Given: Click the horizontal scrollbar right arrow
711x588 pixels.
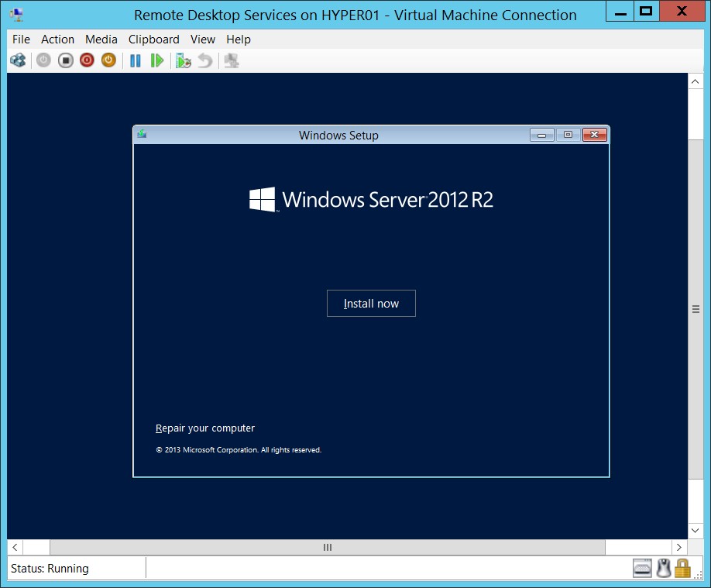Looking at the screenshot, I should [678, 547].
